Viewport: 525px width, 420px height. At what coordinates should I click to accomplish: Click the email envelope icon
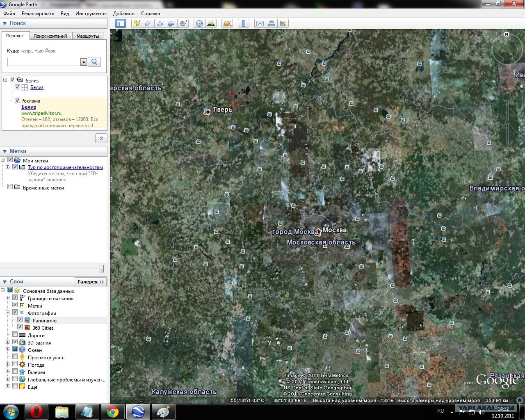(x=260, y=23)
